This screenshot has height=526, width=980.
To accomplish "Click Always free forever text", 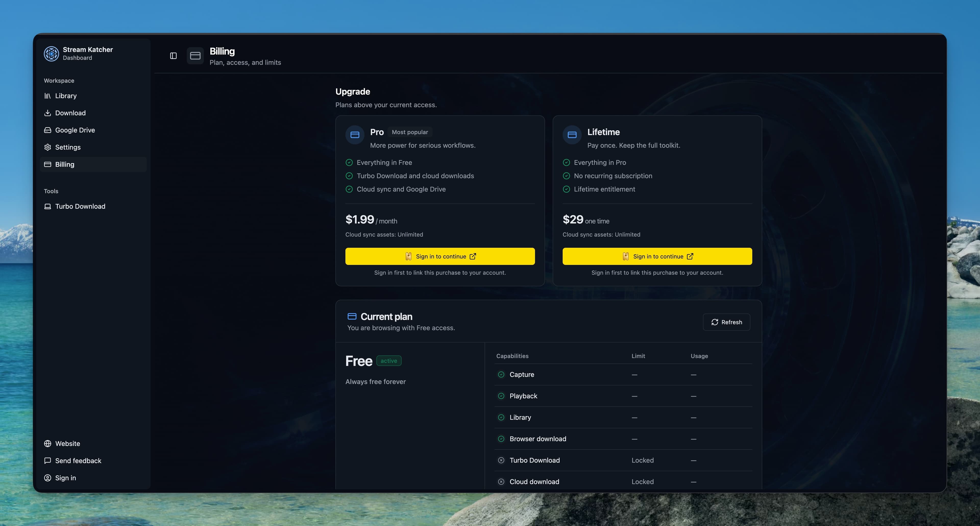I will [375, 382].
